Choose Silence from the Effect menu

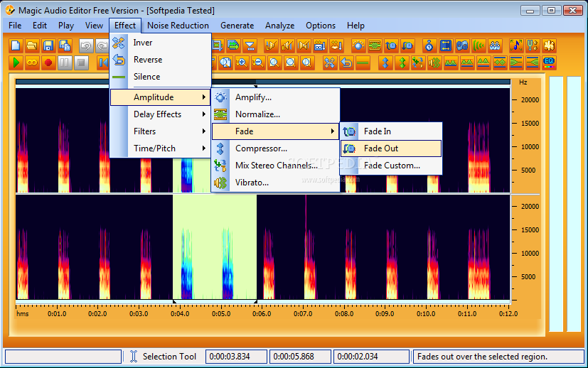(161, 77)
